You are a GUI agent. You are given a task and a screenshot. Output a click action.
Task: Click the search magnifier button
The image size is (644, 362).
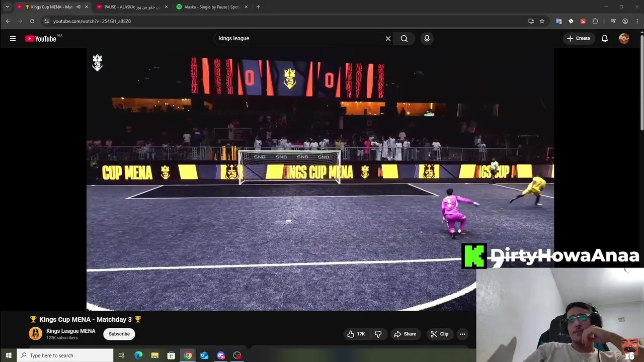pos(404,38)
